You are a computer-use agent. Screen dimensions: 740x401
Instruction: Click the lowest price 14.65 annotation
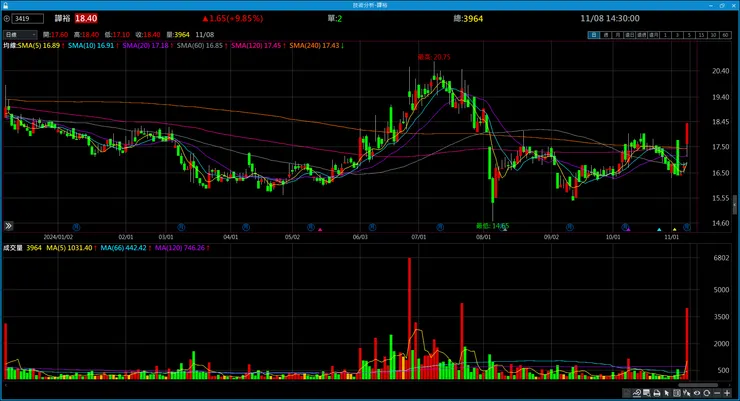click(x=492, y=226)
